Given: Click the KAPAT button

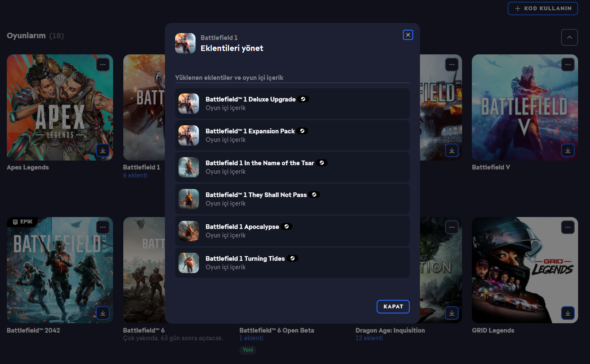Looking at the screenshot, I should click(393, 307).
